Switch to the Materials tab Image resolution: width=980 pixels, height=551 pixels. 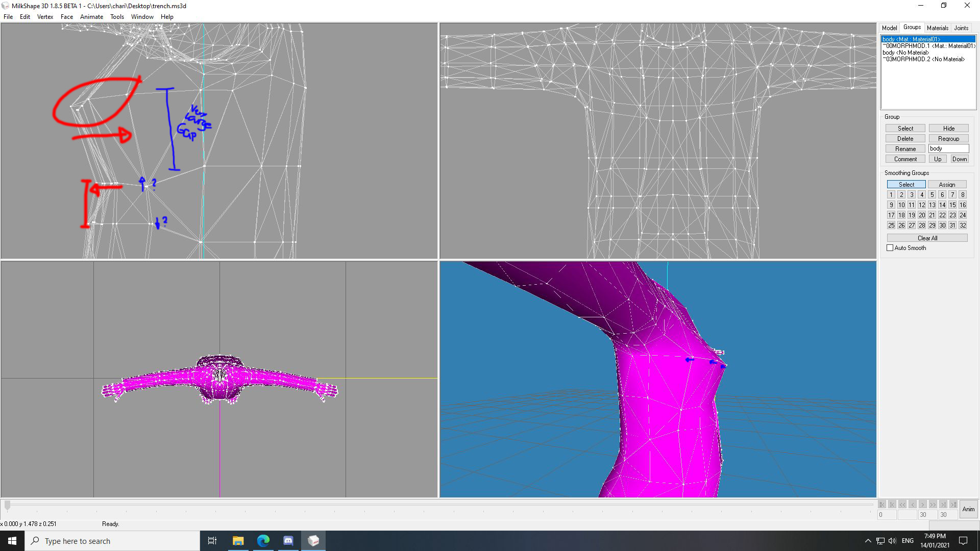point(937,28)
